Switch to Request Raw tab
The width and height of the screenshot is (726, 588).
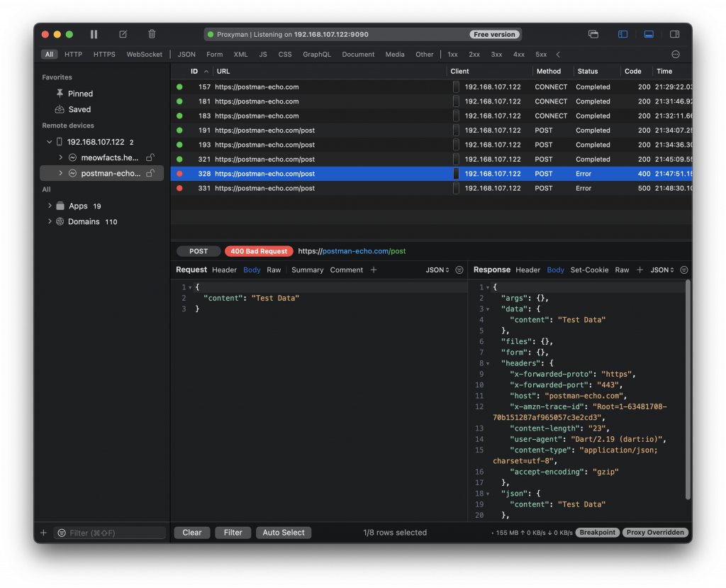[274, 270]
